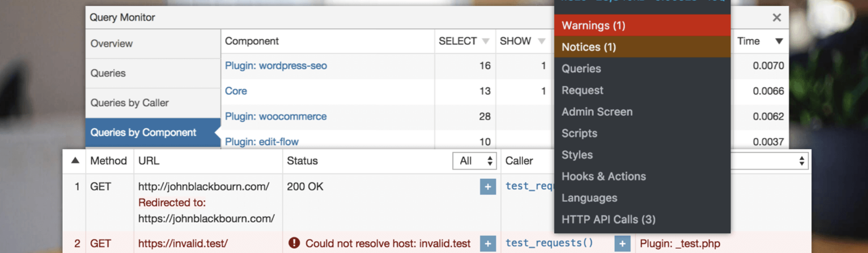Click the plus beside test_requests() caller
Image resolution: width=868 pixels, height=253 pixels.
point(622,244)
